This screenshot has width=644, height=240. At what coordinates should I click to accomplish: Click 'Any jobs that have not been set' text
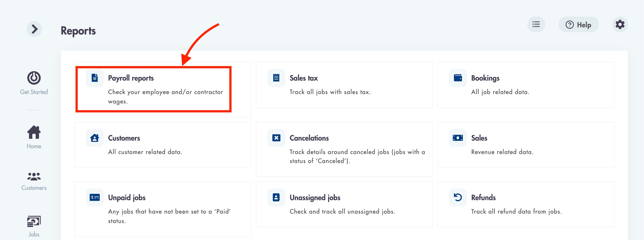(x=169, y=216)
